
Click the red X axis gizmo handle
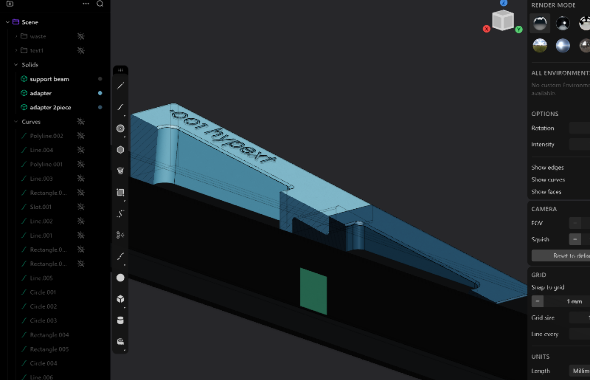[487, 29]
